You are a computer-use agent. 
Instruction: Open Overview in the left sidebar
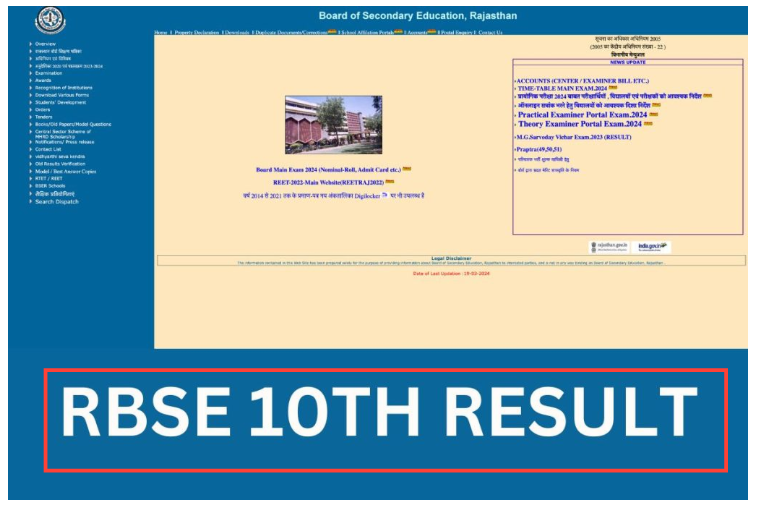[45, 44]
